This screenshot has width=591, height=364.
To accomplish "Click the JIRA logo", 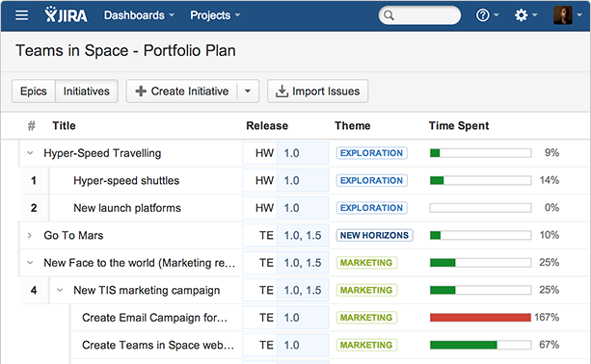I will pyautogui.click(x=66, y=15).
